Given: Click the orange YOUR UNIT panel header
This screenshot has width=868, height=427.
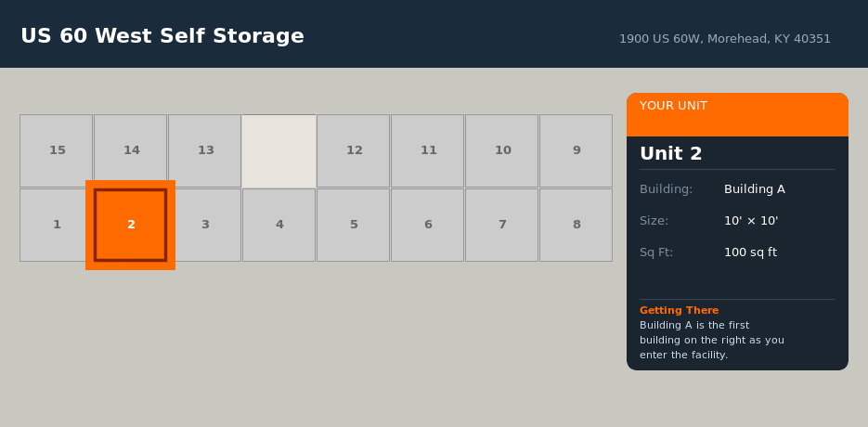Looking at the screenshot, I should [737, 114].
